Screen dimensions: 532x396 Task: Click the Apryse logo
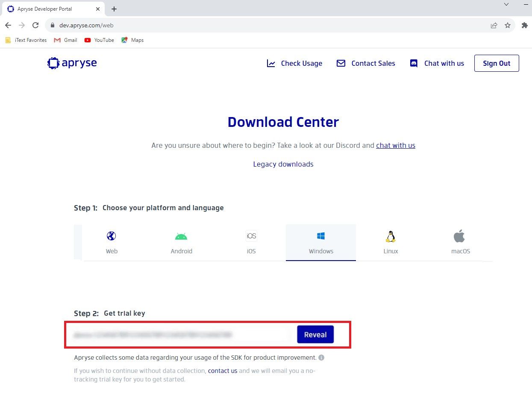71,63
